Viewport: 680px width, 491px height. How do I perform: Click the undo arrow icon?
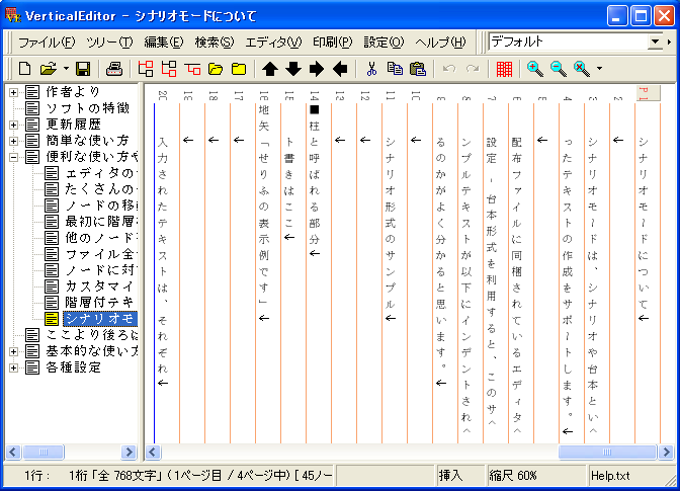[449, 69]
